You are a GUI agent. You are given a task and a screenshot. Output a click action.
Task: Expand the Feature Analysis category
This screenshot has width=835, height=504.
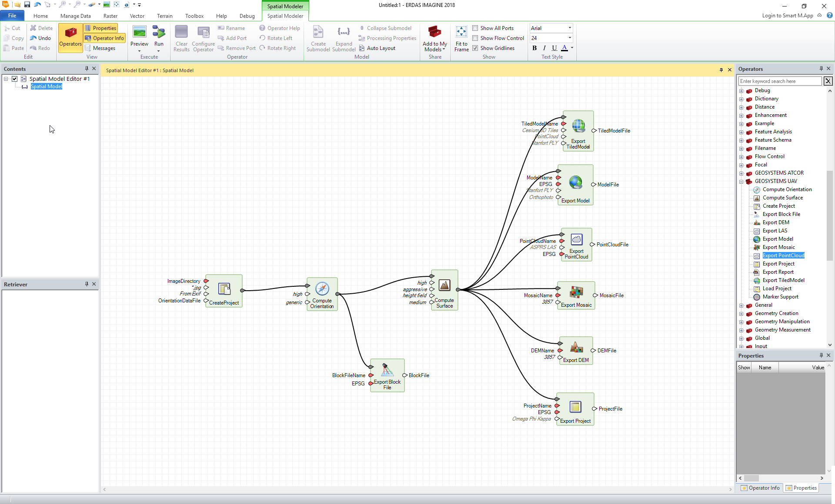coord(741,132)
